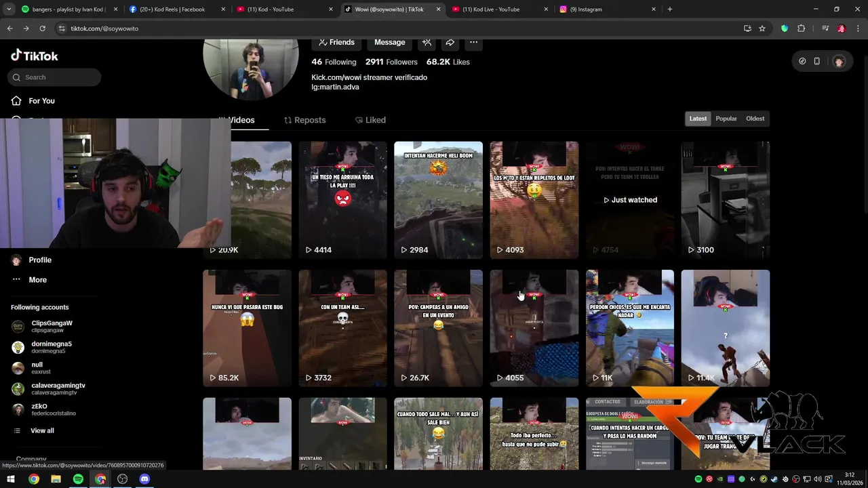
Task: Click the phone app icon at top right
Action: tap(816, 61)
